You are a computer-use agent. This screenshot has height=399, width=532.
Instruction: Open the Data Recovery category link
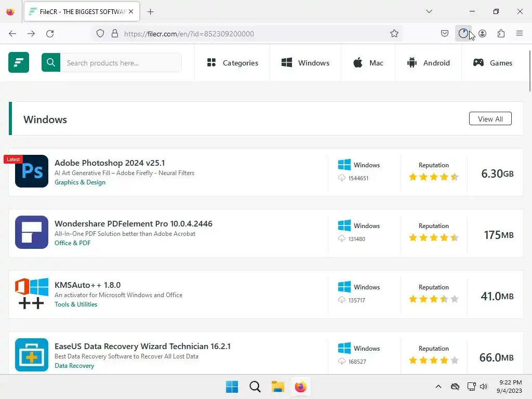pos(74,366)
